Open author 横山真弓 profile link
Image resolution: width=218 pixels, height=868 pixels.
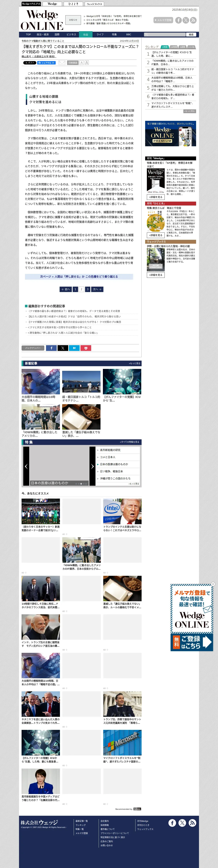click(x=39, y=57)
